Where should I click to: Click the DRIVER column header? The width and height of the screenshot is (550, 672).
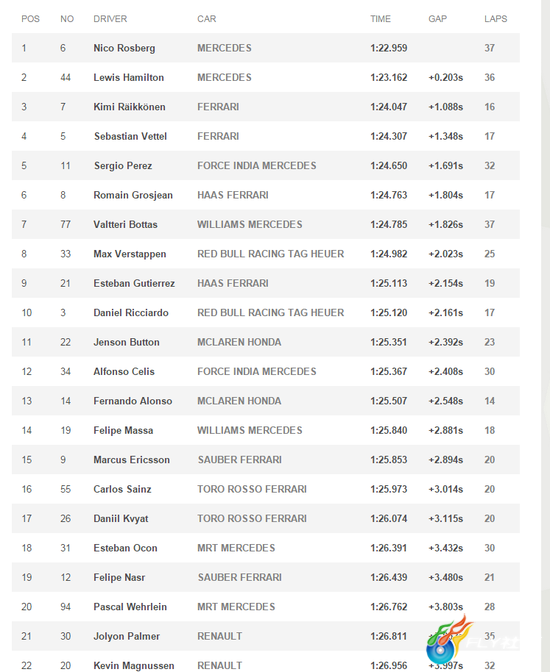tap(110, 19)
